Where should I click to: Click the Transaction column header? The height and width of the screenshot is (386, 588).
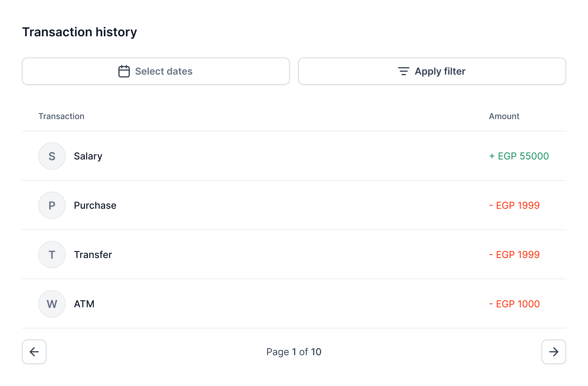tap(61, 116)
